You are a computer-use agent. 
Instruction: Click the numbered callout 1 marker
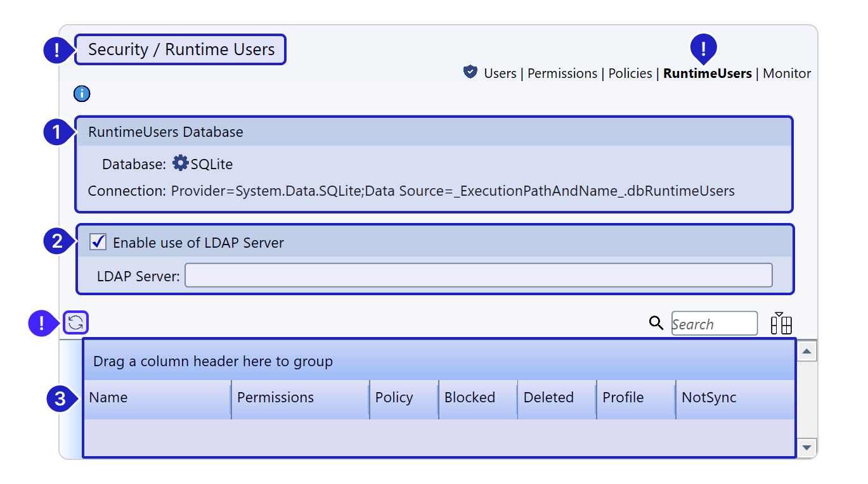(56, 132)
